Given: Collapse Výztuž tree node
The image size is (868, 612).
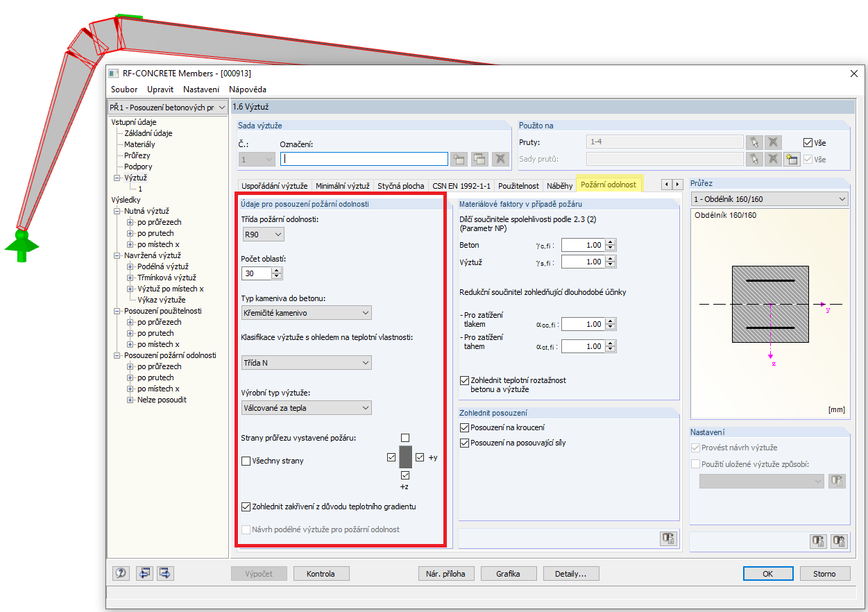Looking at the screenshot, I should 117,178.
